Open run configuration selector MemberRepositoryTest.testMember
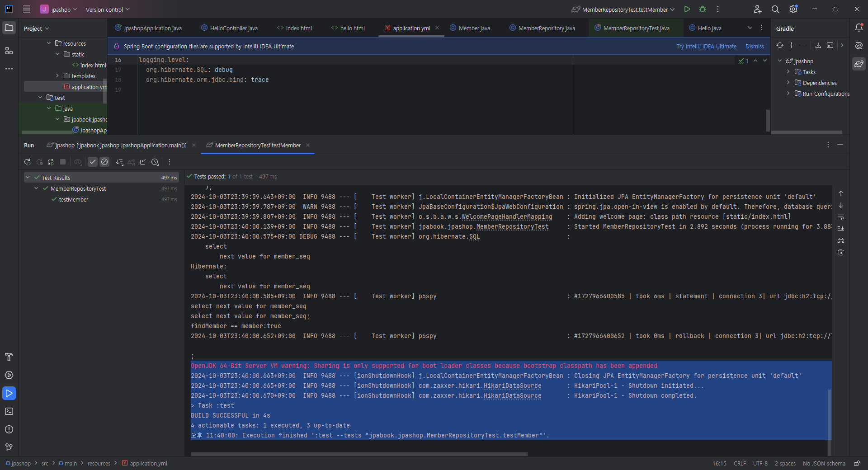Image resolution: width=868 pixels, height=470 pixels. click(623, 9)
